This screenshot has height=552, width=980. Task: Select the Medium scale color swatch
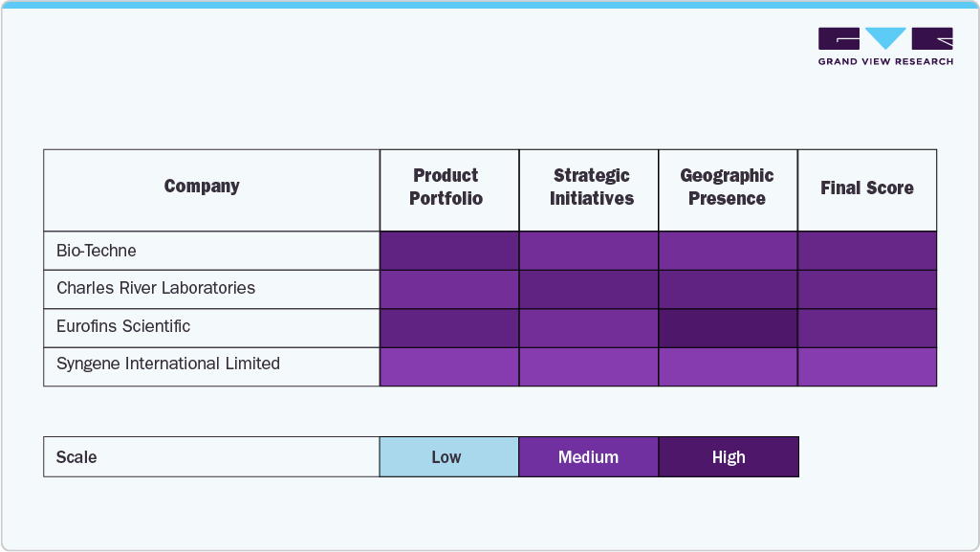(589, 457)
